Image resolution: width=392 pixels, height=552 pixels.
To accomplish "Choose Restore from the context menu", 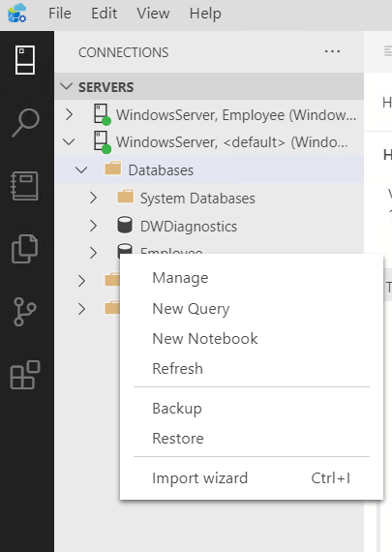I will click(252, 439).
